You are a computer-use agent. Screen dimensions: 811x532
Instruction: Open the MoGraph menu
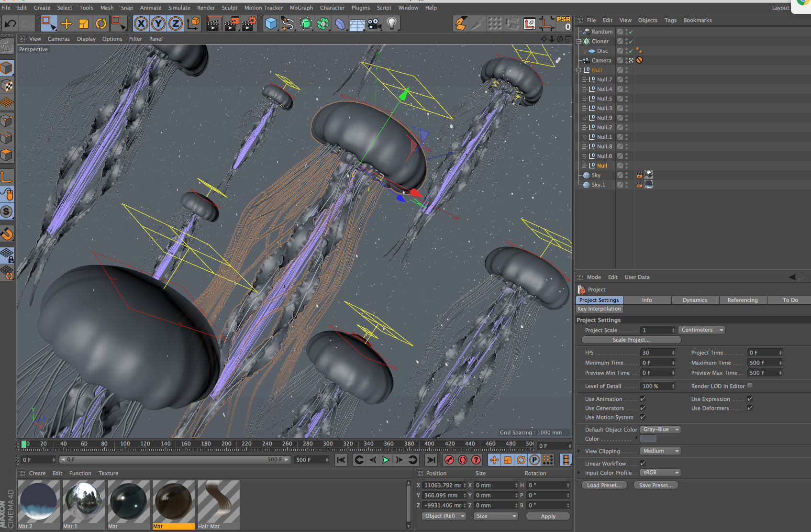[x=301, y=8]
